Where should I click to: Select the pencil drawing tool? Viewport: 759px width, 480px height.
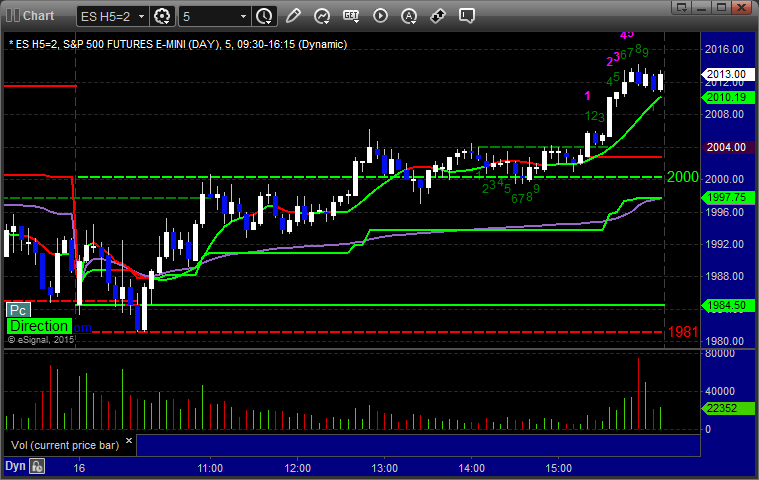293,16
